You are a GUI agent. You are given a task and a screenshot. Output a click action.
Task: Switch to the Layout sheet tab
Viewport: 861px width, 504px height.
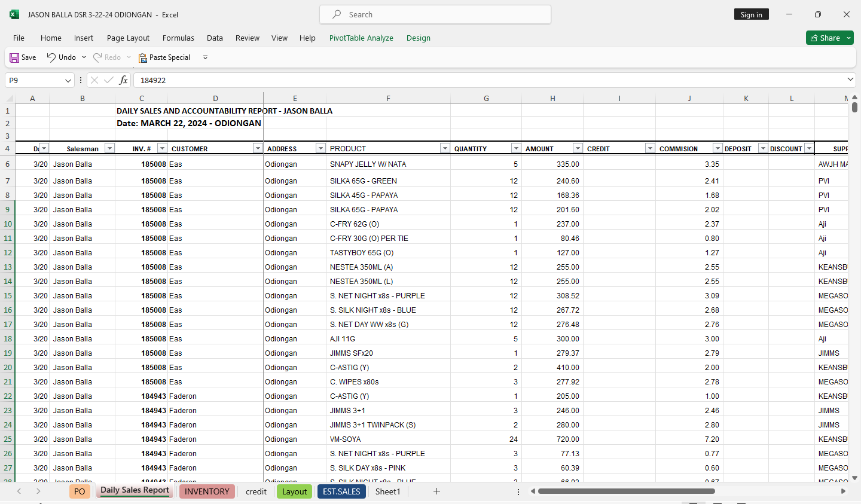(x=294, y=491)
